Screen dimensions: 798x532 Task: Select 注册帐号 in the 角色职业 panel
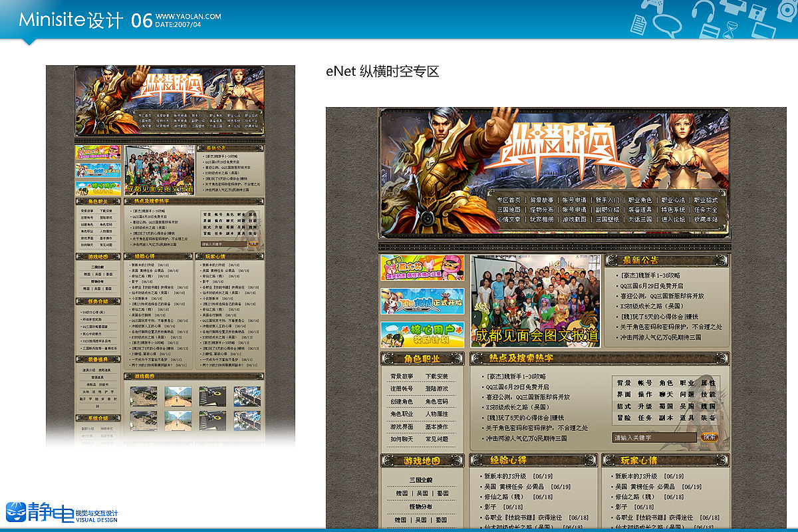[x=401, y=389]
